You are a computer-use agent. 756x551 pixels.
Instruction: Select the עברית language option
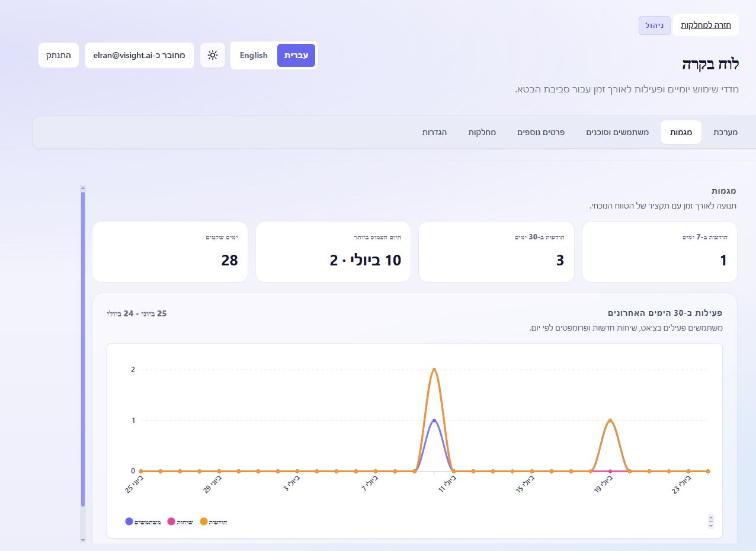pos(296,55)
